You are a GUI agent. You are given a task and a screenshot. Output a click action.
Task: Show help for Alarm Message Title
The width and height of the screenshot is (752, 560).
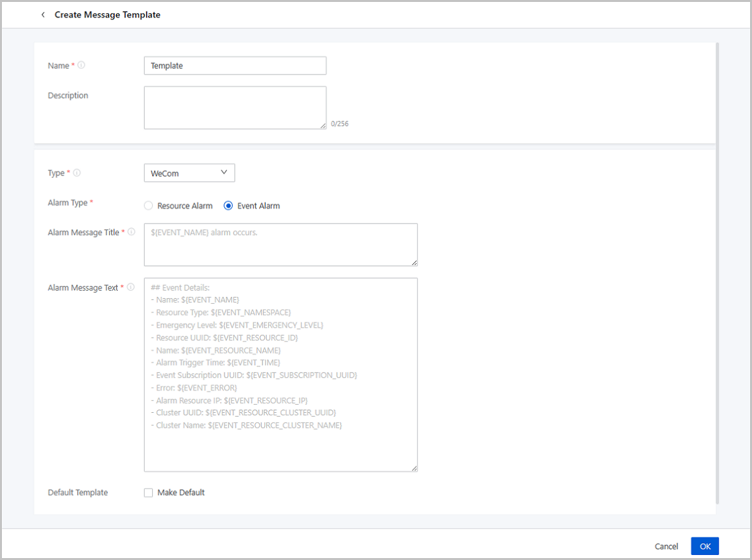click(x=132, y=232)
